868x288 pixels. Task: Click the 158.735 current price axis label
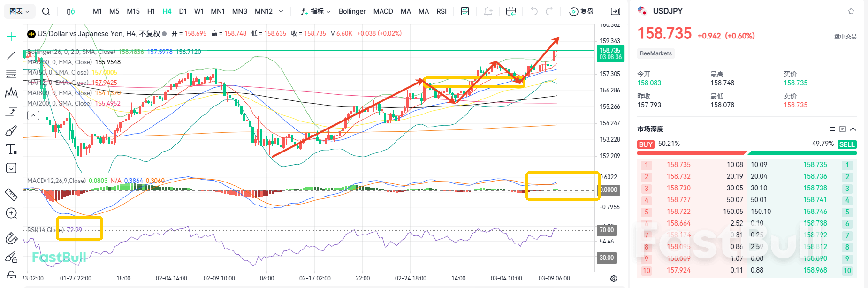click(610, 53)
